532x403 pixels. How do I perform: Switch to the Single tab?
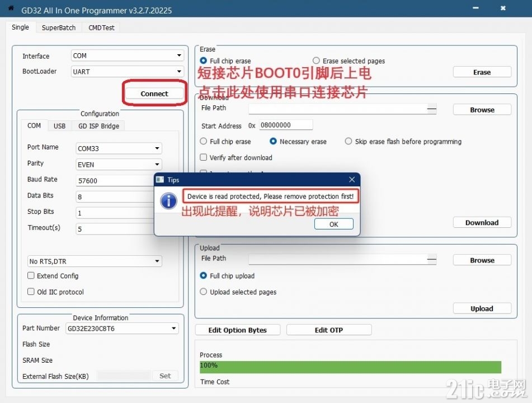pos(20,27)
